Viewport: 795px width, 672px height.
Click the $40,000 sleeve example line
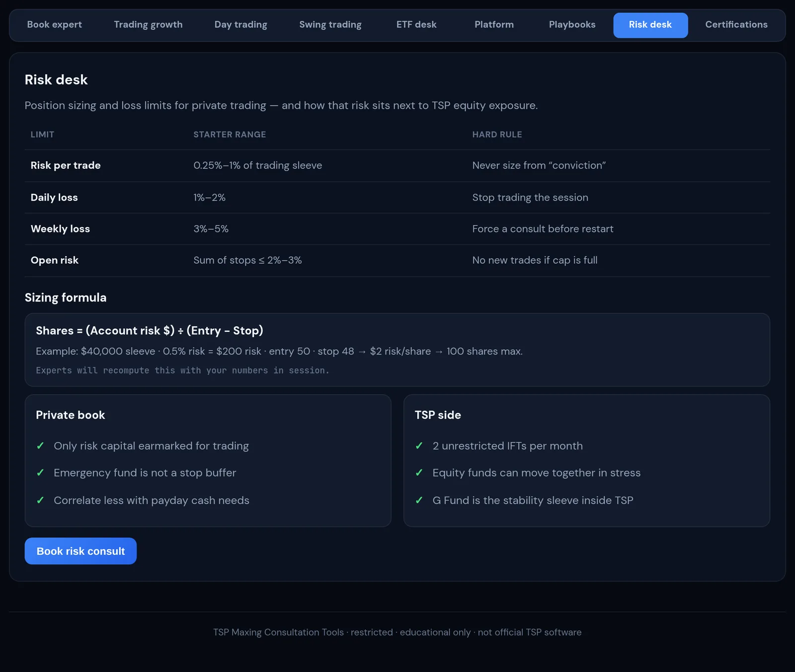pyautogui.click(x=279, y=351)
